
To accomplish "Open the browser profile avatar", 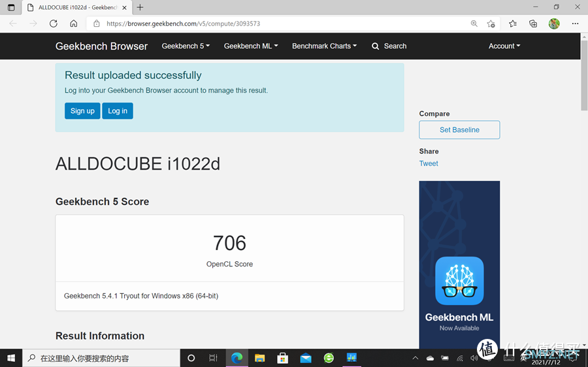I will (x=554, y=24).
